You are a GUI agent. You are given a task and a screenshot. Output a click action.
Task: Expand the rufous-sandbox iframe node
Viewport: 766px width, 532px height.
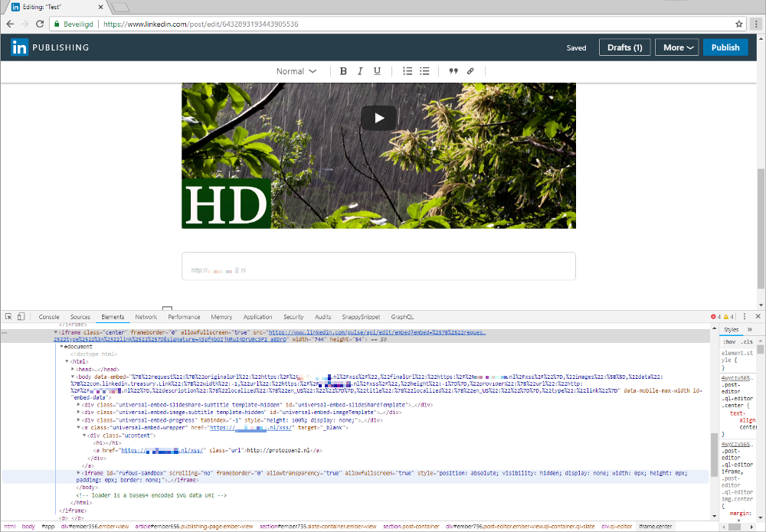click(x=79, y=473)
